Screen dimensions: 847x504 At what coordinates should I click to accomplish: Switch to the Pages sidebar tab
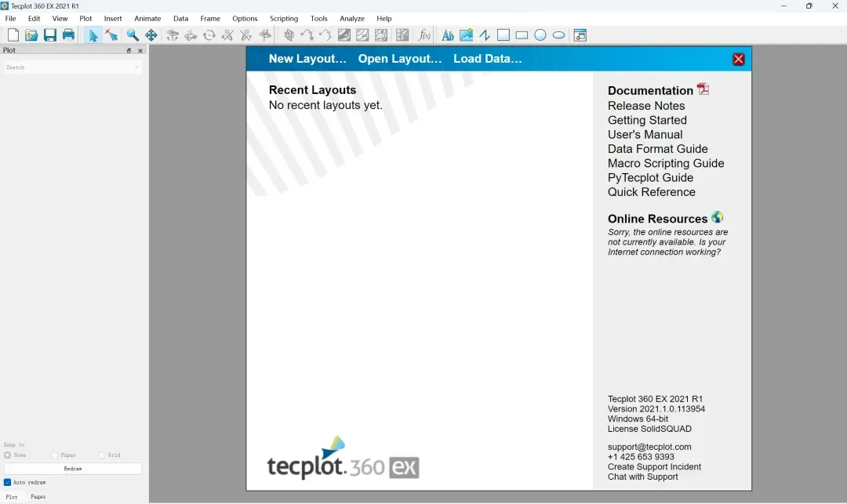click(38, 496)
